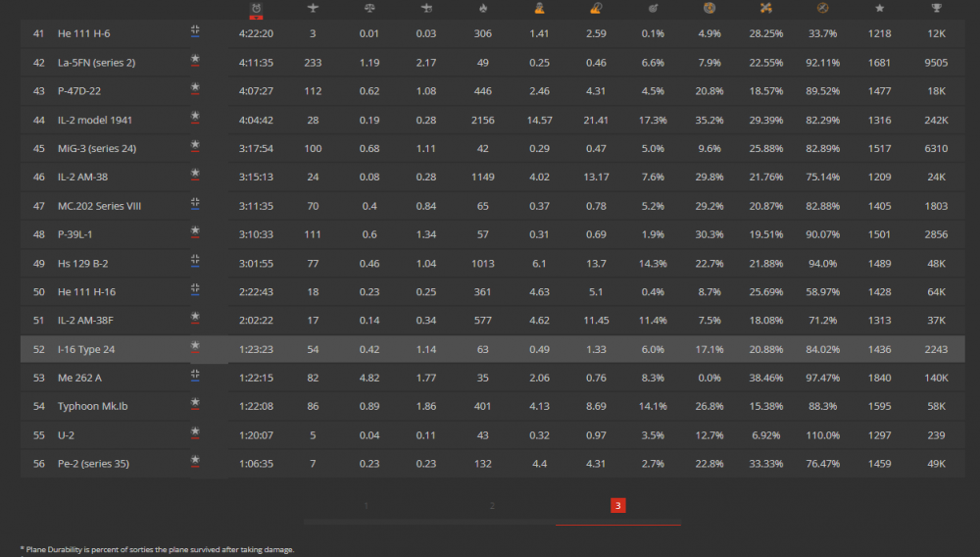980x557 pixels.
Task: Sort by flame ground kills icon
Action: [x=482, y=8]
